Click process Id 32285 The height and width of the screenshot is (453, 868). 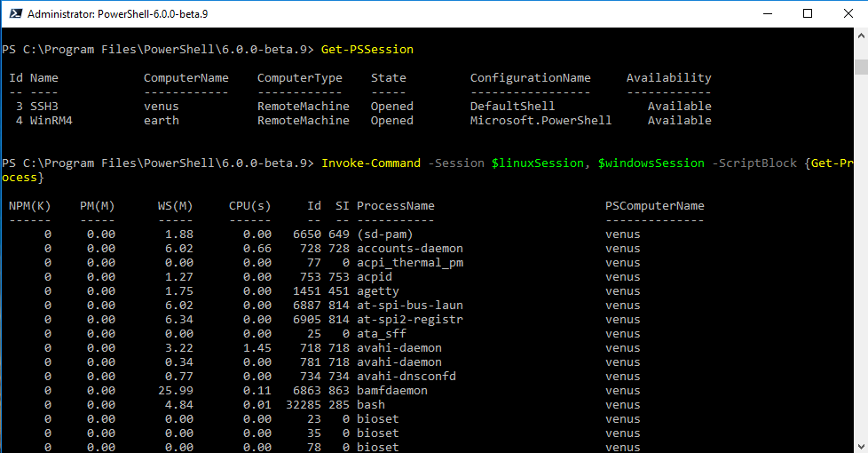pyautogui.click(x=304, y=405)
